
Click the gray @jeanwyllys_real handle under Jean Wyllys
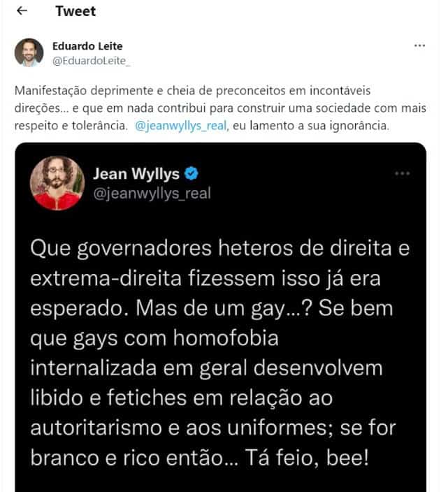[152, 194]
